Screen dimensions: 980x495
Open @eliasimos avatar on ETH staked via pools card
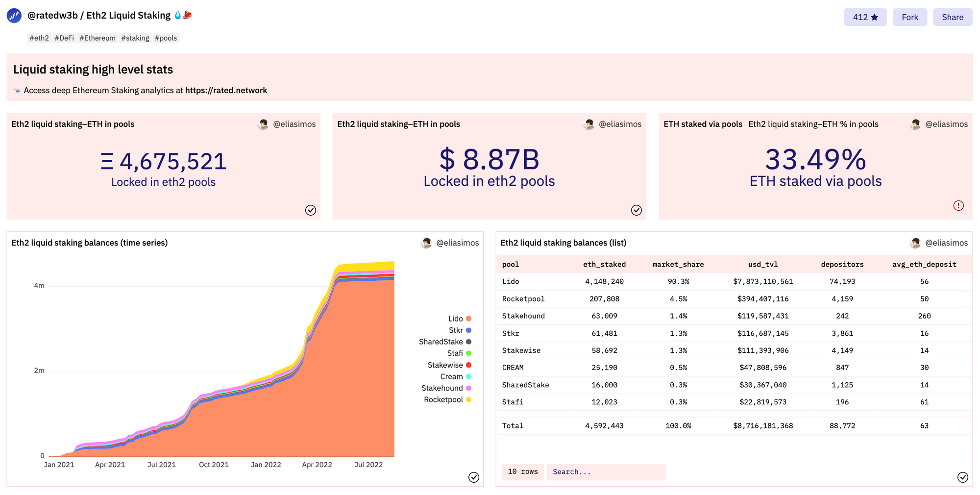(x=915, y=124)
